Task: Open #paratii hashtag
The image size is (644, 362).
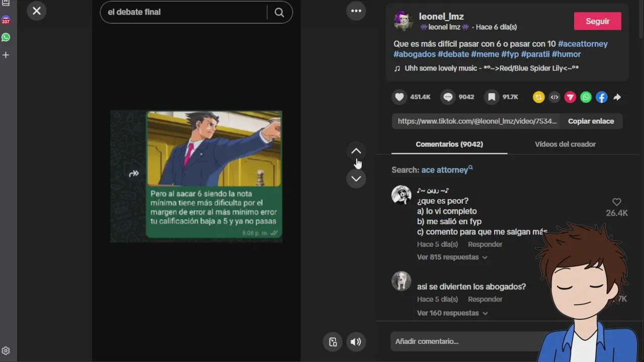Action: pos(535,54)
